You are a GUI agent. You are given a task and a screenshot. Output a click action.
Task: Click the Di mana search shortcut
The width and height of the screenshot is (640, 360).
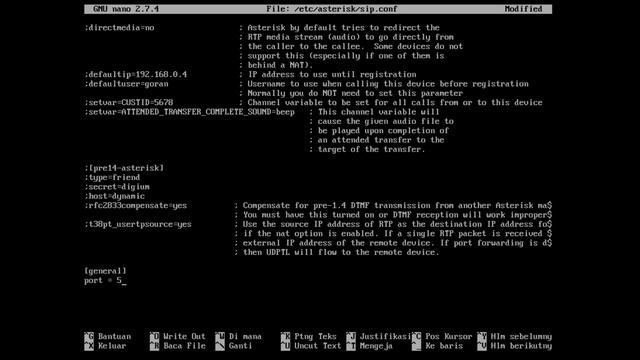coord(238,337)
